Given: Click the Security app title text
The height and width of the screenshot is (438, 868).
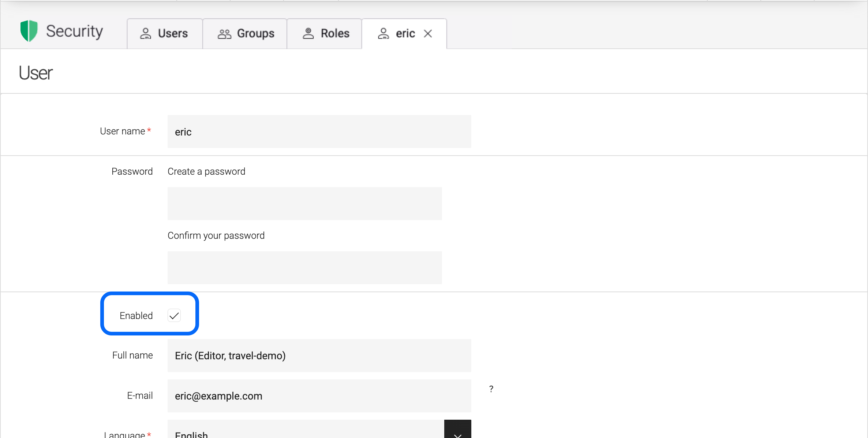Looking at the screenshot, I should [x=74, y=31].
